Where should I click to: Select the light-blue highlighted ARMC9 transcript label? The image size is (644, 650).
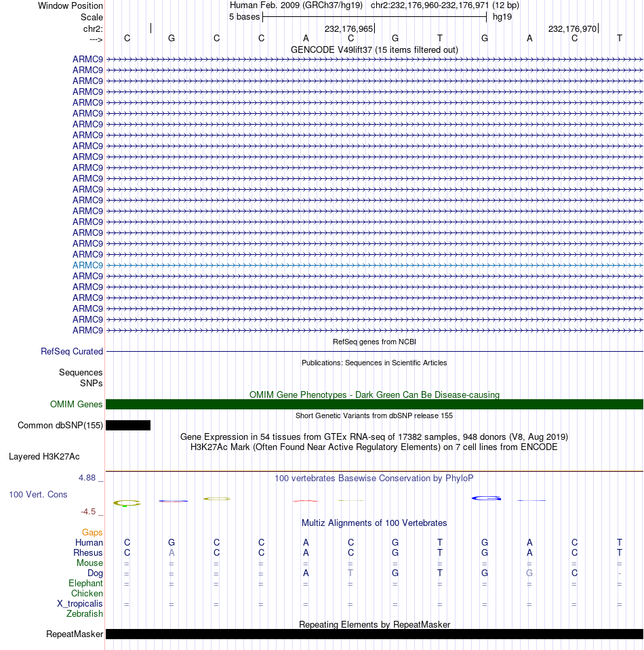pos(87,265)
